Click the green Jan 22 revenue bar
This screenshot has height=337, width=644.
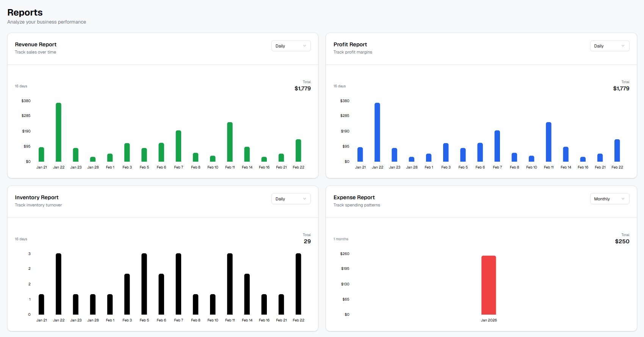click(x=58, y=132)
